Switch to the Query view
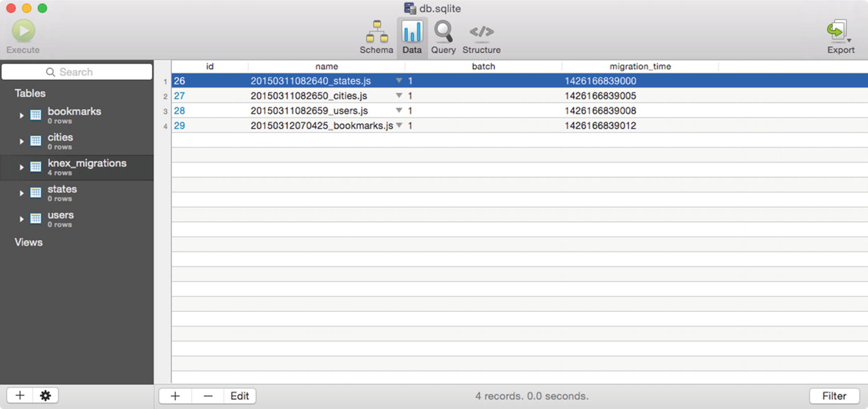Viewport: 868px width, 409px height. point(443,32)
